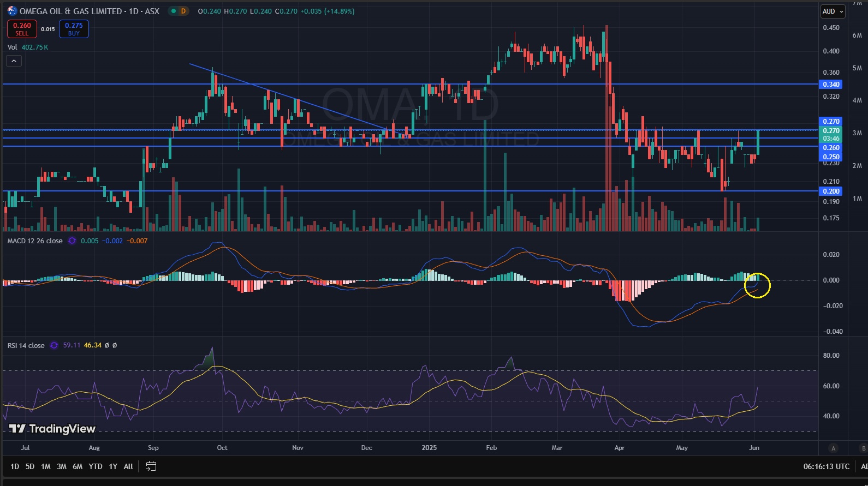Click the 0.015 spread value
The height and width of the screenshot is (486, 868).
48,29
